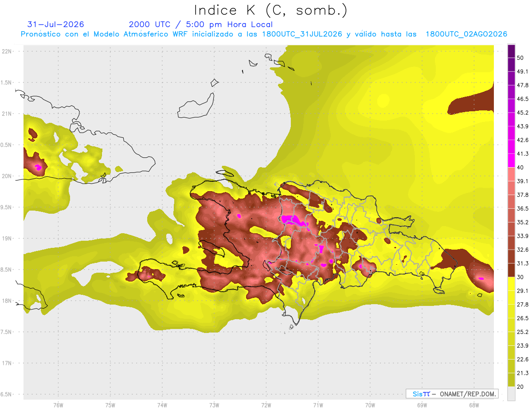The width and height of the screenshot is (532, 411).
Task: Click the "74W" longitude tick label
Action: click(162, 406)
